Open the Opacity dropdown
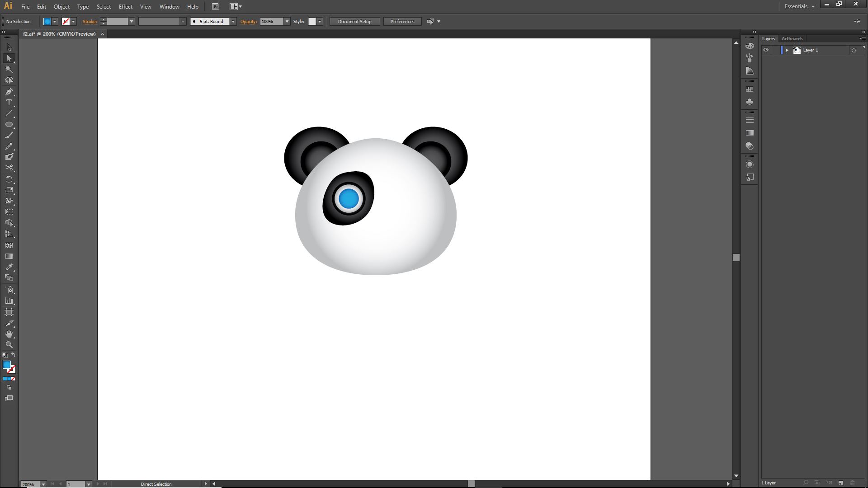Image resolution: width=868 pixels, height=488 pixels. click(x=287, y=22)
